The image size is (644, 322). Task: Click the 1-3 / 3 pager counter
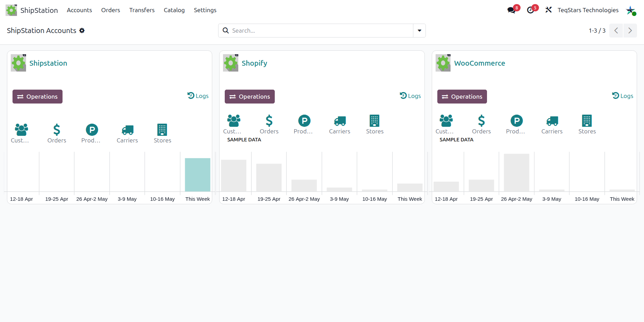pyautogui.click(x=597, y=31)
